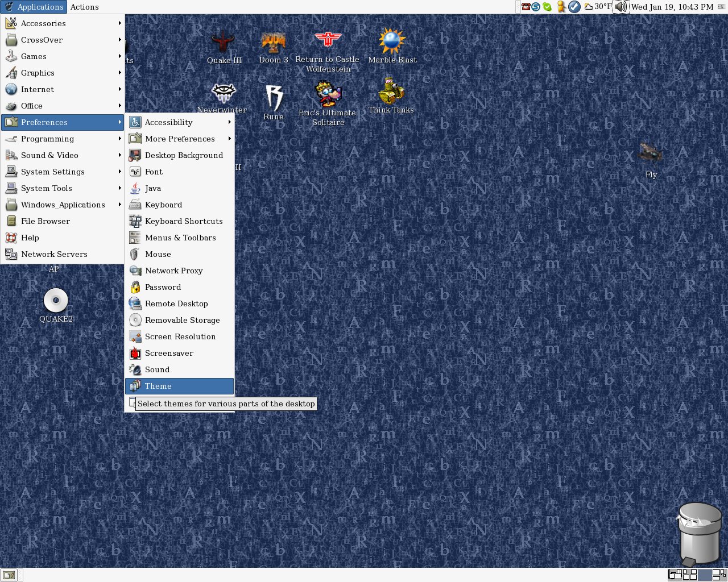Expand the Internet submenu arrow
This screenshot has height=582, width=728.
click(120, 89)
